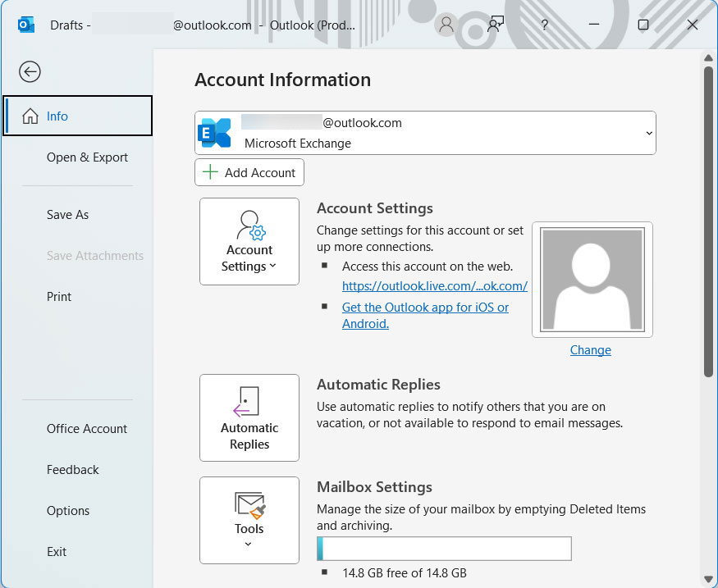Open Outlook Options
The width and height of the screenshot is (718, 588).
pos(68,511)
